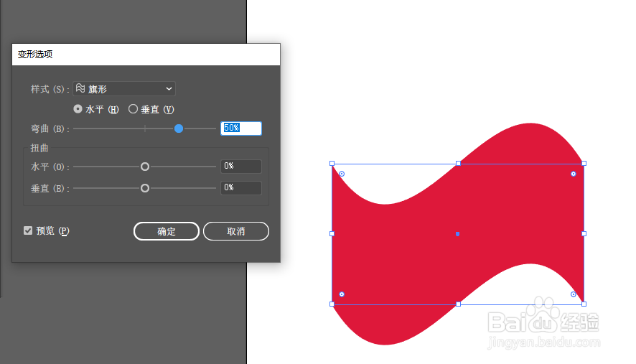The image size is (636, 364).
Task: Cancel the dialog with 取消 button
Action: coord(236,231)
